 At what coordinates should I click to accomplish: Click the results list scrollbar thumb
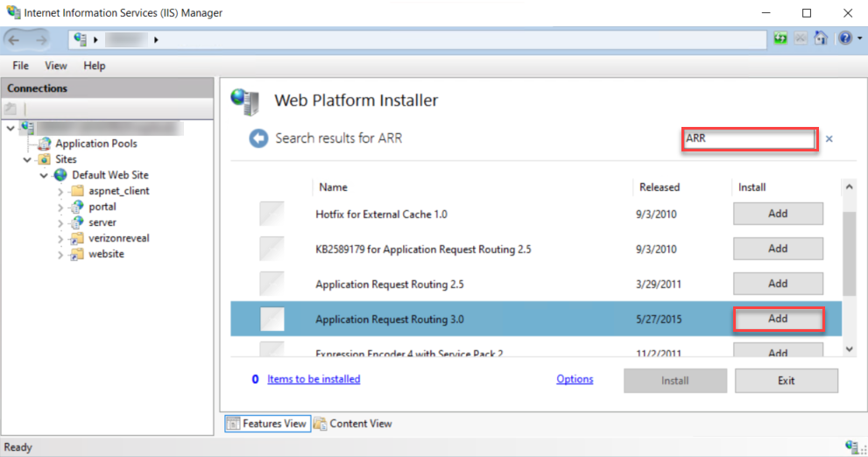[850, 254]
